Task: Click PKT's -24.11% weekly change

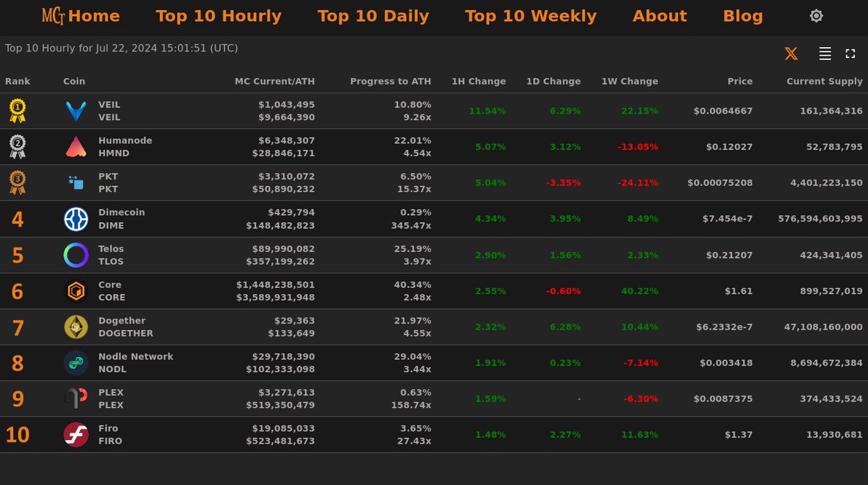Action: pos(638,182)
